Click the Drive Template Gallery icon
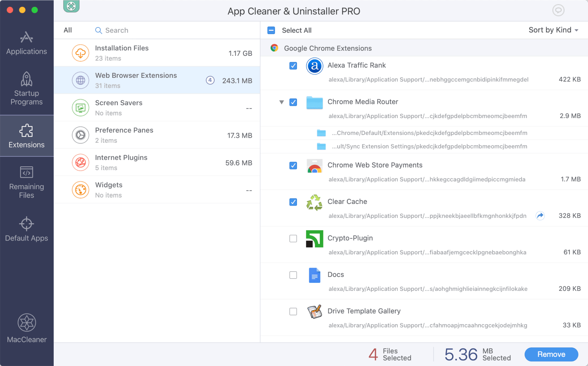Viewport: 588px width, 366px height. pyautogui.click(x=315, y=312)
